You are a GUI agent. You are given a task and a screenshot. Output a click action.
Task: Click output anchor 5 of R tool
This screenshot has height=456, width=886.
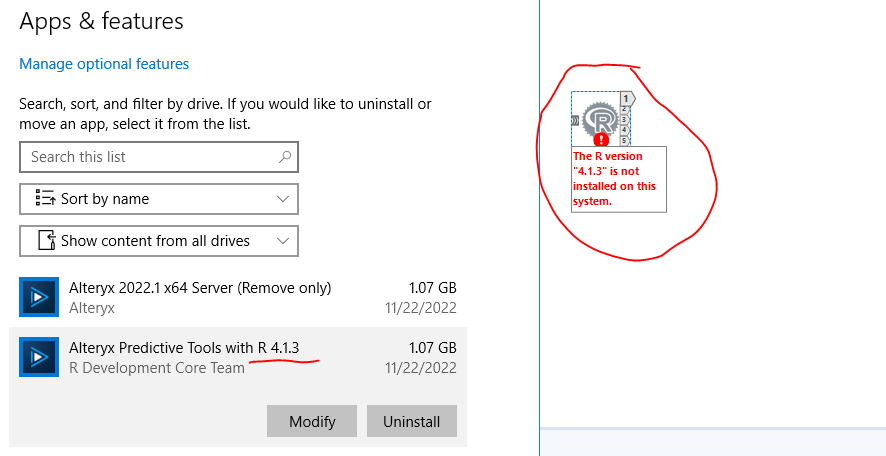click(625, 140)
